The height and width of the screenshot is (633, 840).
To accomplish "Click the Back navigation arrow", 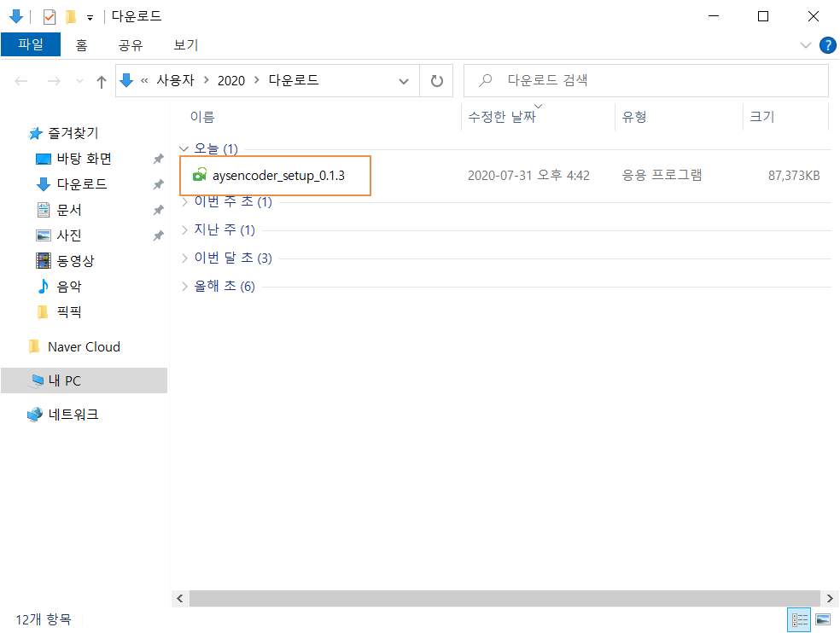I will coord(21,81).
